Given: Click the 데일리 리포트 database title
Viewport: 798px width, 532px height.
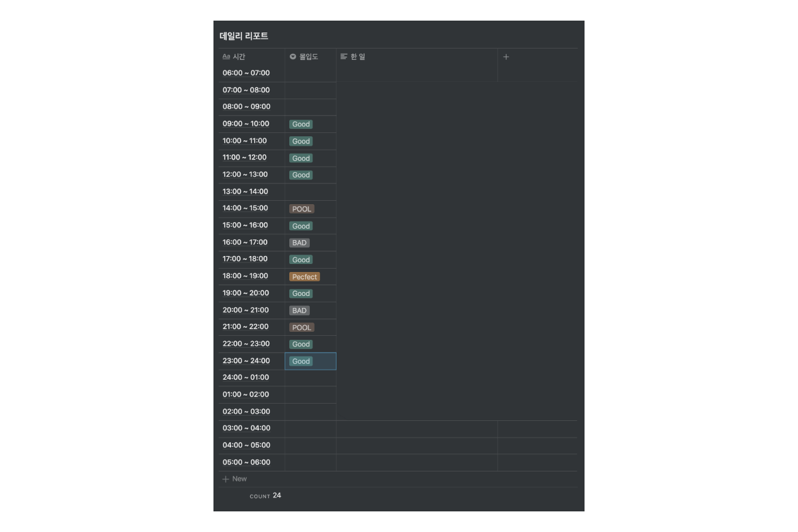Looking at the screenshot, I should (x=244, y=36).
